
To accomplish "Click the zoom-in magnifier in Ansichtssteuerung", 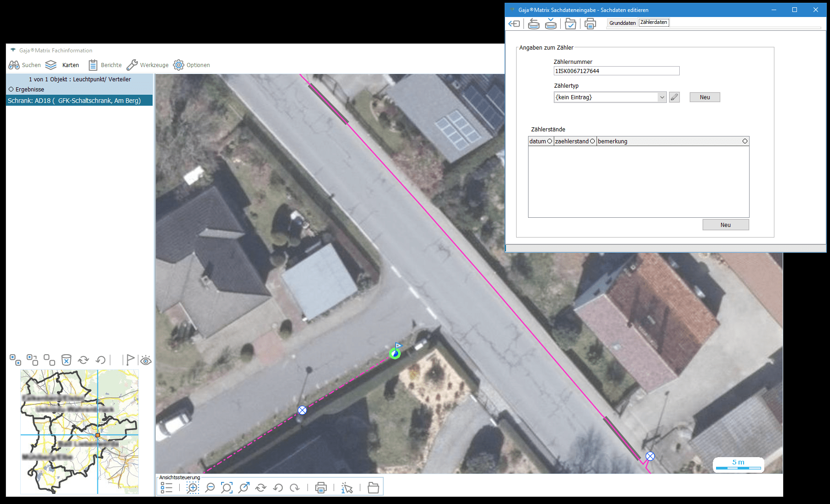I will click(x=193, y=488).
